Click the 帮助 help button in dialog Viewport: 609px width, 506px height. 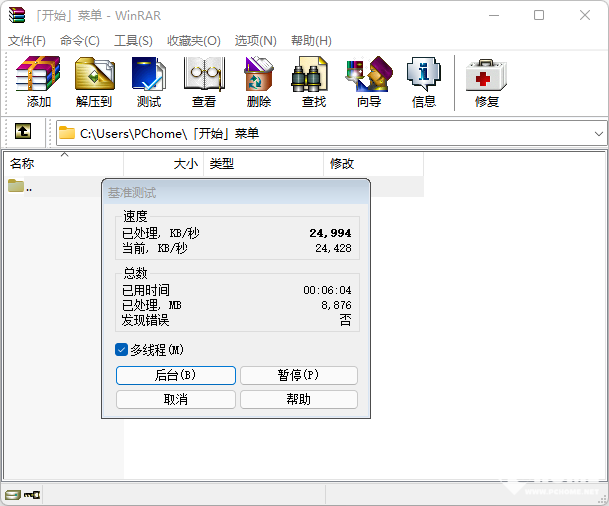(298, 399)
